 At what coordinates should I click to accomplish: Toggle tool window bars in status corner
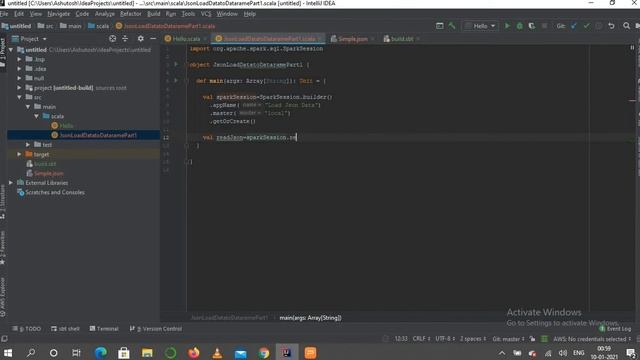pyautogui.click(x=4, y=339)
